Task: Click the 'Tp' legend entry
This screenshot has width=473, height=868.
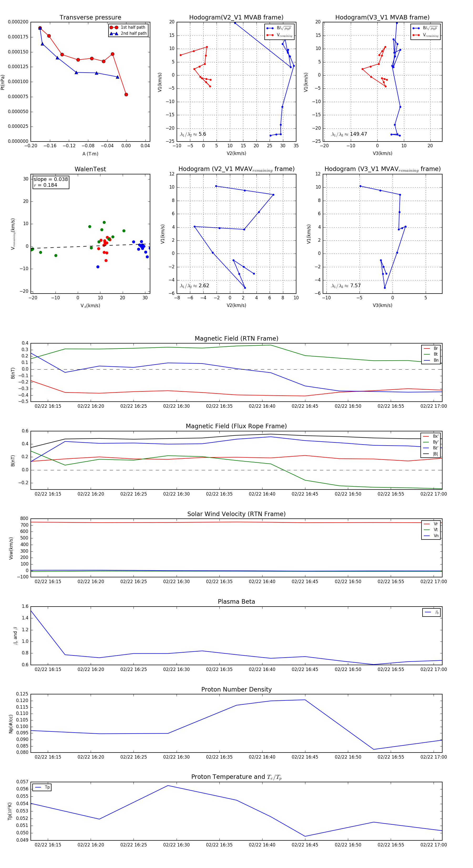Action: (x=42, y=787)
